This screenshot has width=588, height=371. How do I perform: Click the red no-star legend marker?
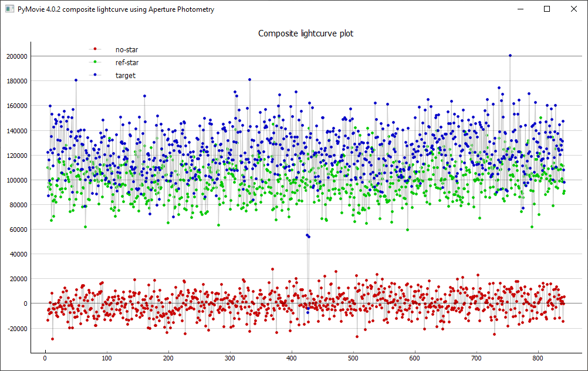(94, 49)
